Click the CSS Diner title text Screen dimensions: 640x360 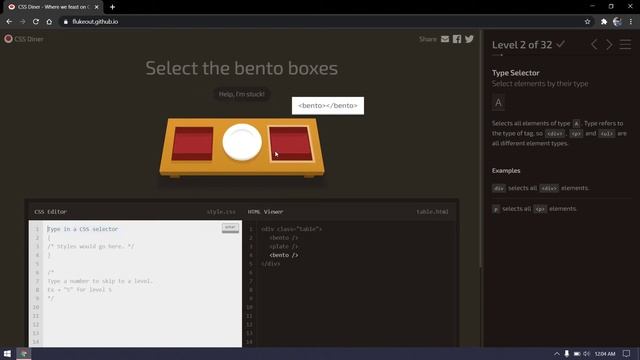29,39
